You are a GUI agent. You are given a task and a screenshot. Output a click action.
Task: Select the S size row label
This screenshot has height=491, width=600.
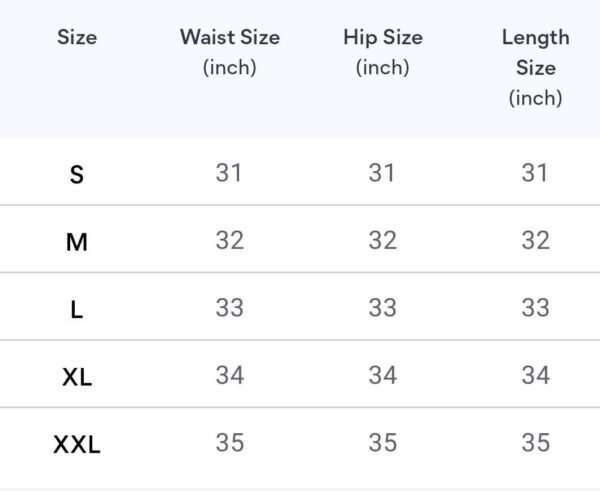[77, 175]
